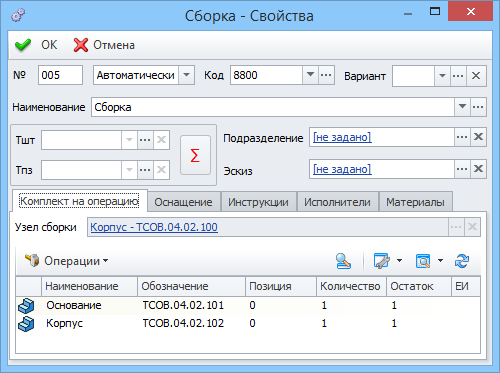Switch to the Материалы tab
Screen dimensions: 500x373
[x=415, y=202]
